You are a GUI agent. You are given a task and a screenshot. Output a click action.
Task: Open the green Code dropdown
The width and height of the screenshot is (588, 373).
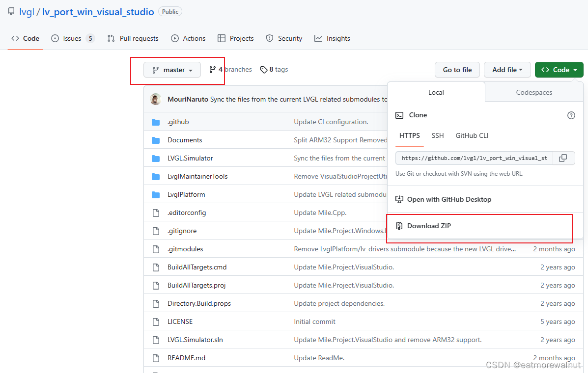point(559,70)
